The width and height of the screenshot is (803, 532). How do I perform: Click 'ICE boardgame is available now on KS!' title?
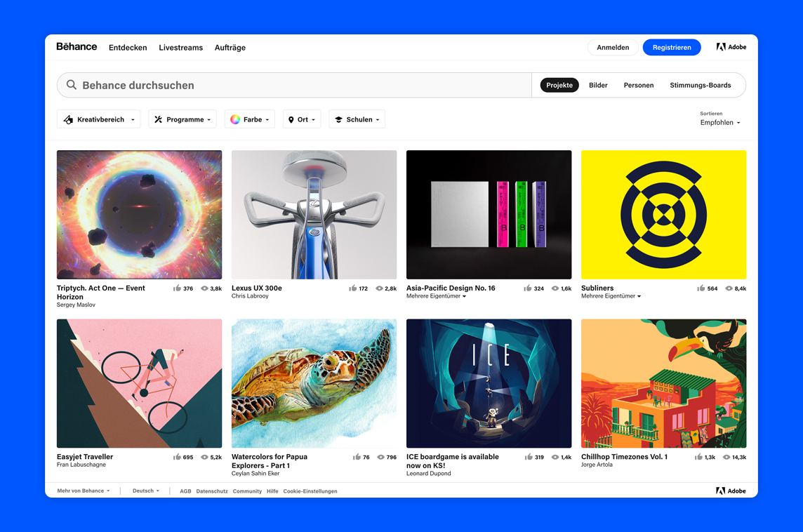tap(452, 461)
